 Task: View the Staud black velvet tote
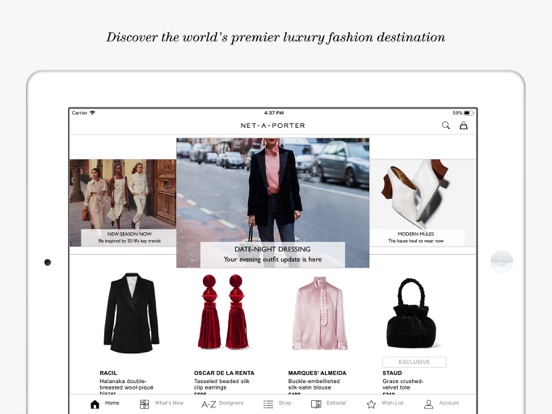click(x=411, y=313)
